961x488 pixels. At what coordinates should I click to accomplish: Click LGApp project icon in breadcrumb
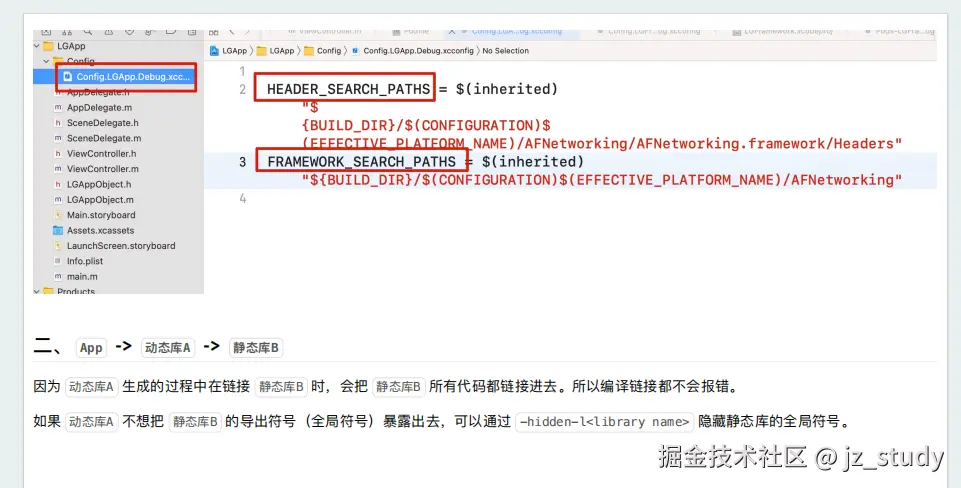tap(214, 51)
